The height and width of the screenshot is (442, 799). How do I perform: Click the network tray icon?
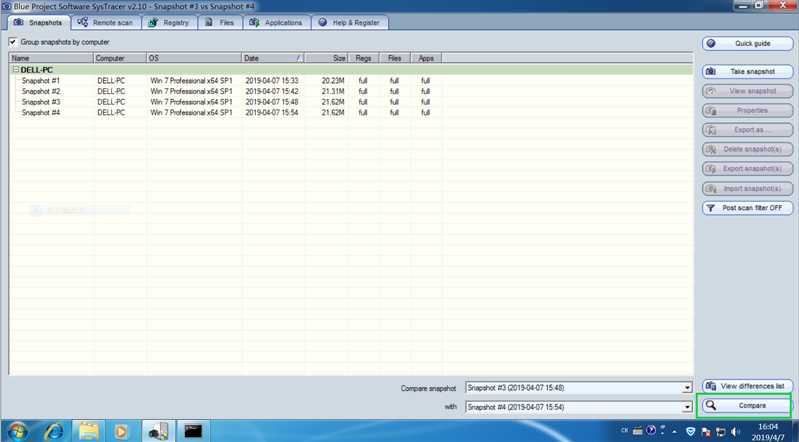pyautogui.click(x=721, y=432)
